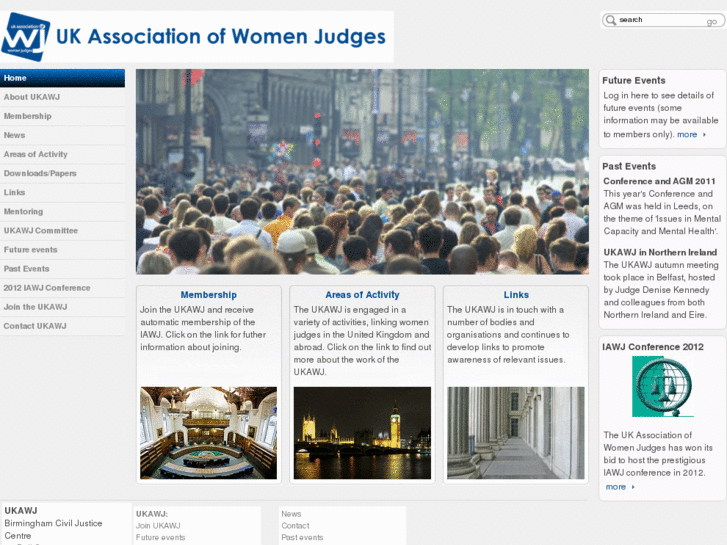The height and width of the screenshot is (545, 727).
Task: Click the Areas of Activity card heading
Action: pyautogui.click(x=362, y=295)
